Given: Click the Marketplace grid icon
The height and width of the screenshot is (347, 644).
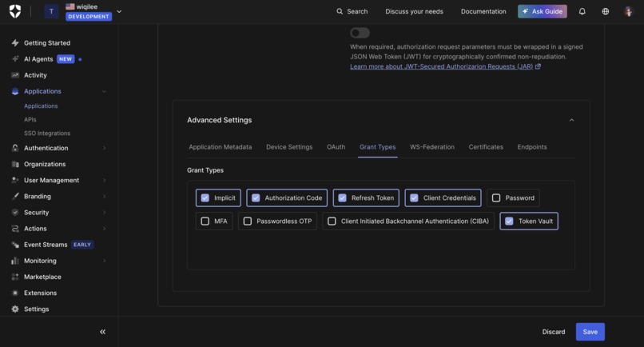Looking at the screenshot, I should point(15,277).
